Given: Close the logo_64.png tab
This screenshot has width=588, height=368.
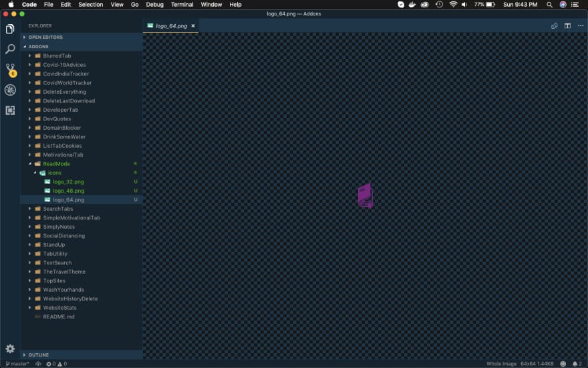Looking at the screenshot, I should point(193,26).
